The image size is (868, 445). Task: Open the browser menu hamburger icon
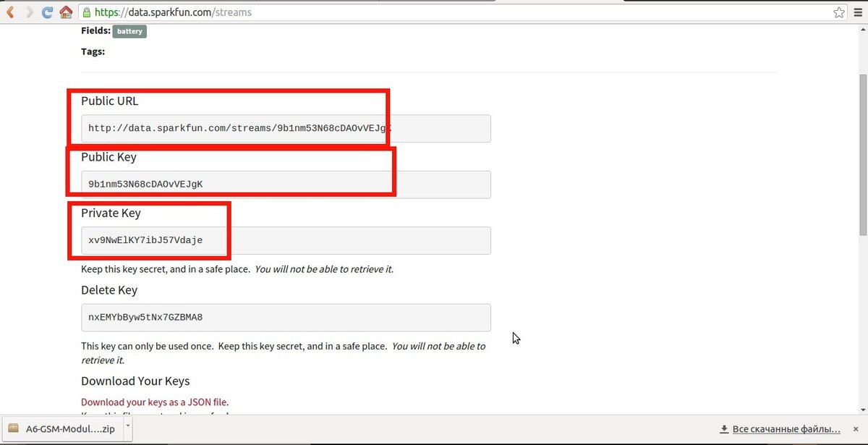[x=858, y=12]
